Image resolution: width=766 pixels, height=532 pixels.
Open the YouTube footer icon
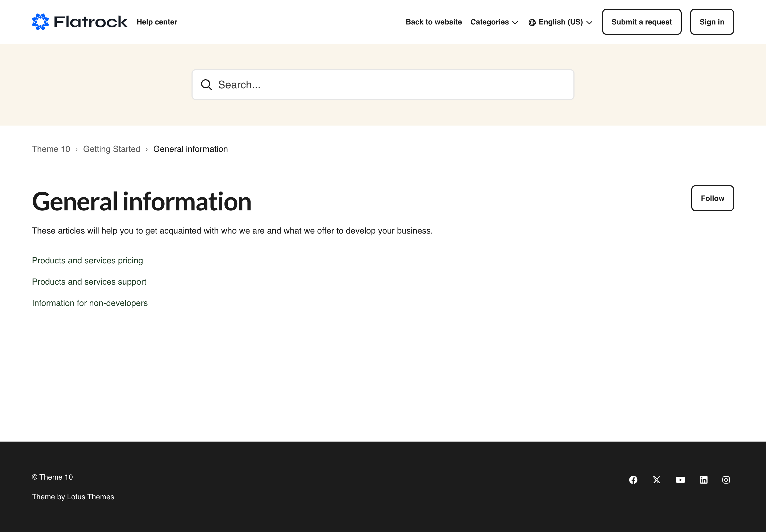point(680,480)
